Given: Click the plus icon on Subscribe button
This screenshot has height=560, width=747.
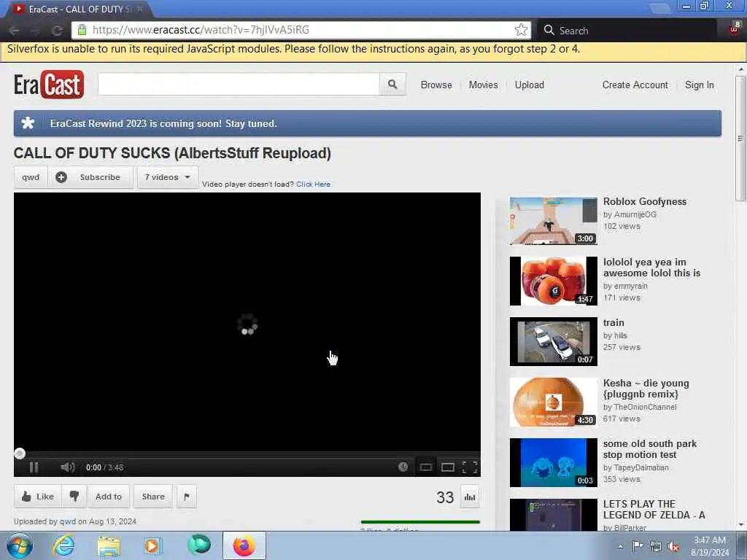Looking at the screenshot, I should tap(61, 177).
